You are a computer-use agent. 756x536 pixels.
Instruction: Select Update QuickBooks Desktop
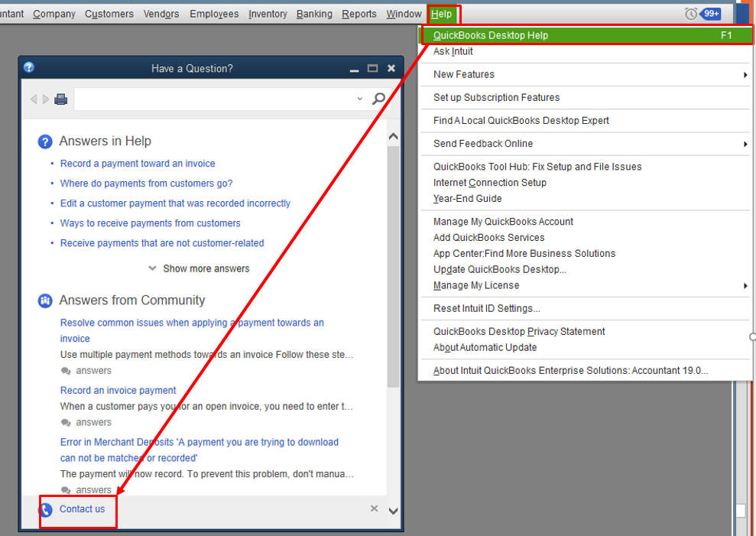click(x=586, y=269)
